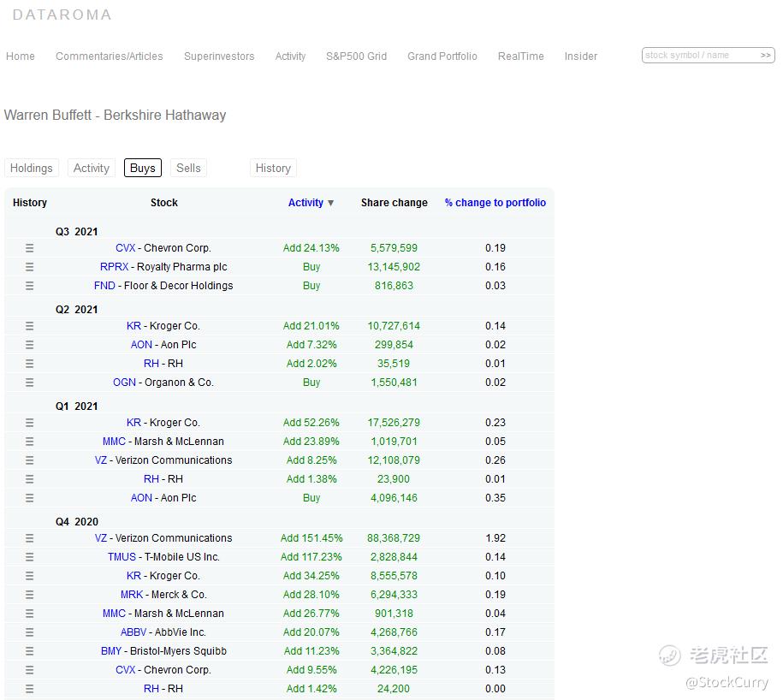Open CVX ticker link in Q3 2021
The image size is (783, 700).
pos(125,248)
